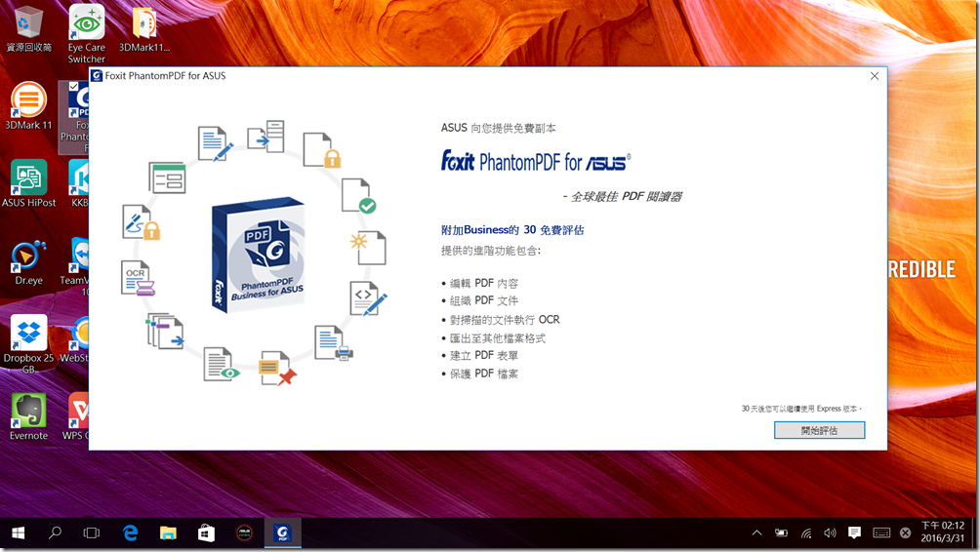The image size is (980, 552).
Task: Open the Windows Store taskbar icon
Action: tap(206, 532)
